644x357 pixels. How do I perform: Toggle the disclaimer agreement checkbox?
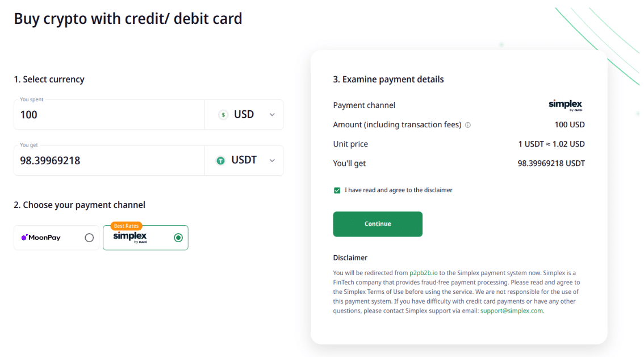pyautogui.click(x=337, y=190)
